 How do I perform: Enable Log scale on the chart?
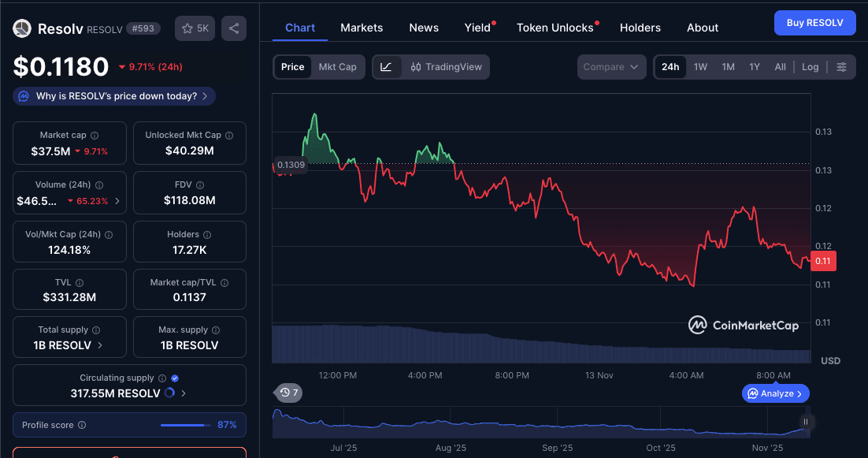811,67
